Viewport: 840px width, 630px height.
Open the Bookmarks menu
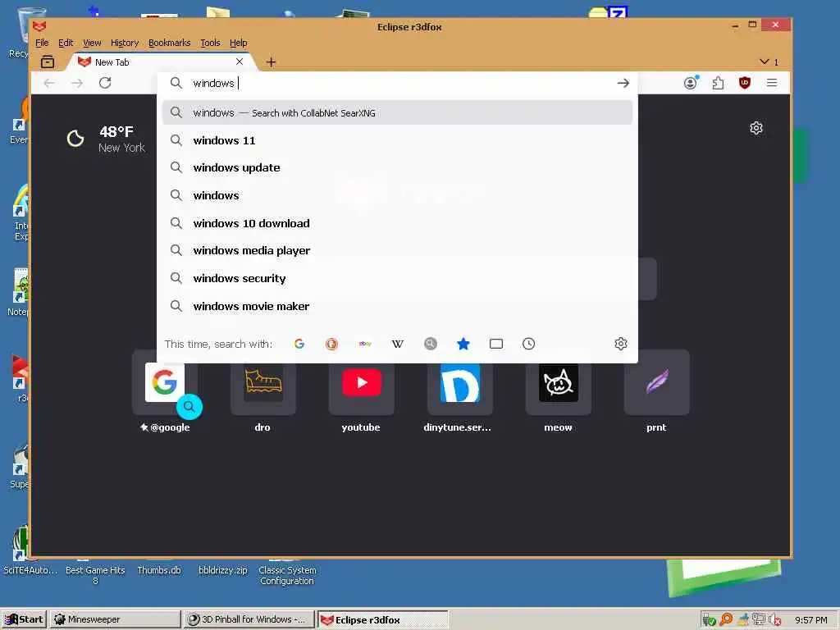coord(169,43)
